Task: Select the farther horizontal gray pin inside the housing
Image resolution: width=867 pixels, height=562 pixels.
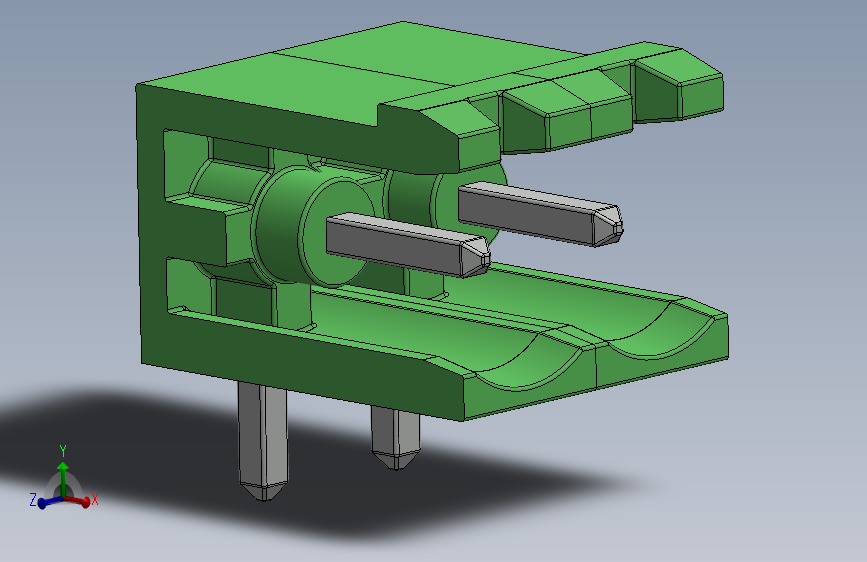Action: (540, 214)
